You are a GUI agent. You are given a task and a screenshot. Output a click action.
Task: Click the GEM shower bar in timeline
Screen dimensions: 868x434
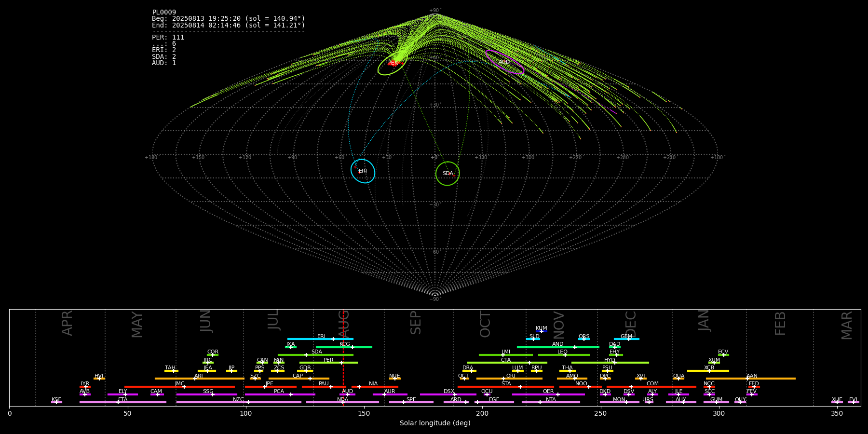tap(626, 339)
